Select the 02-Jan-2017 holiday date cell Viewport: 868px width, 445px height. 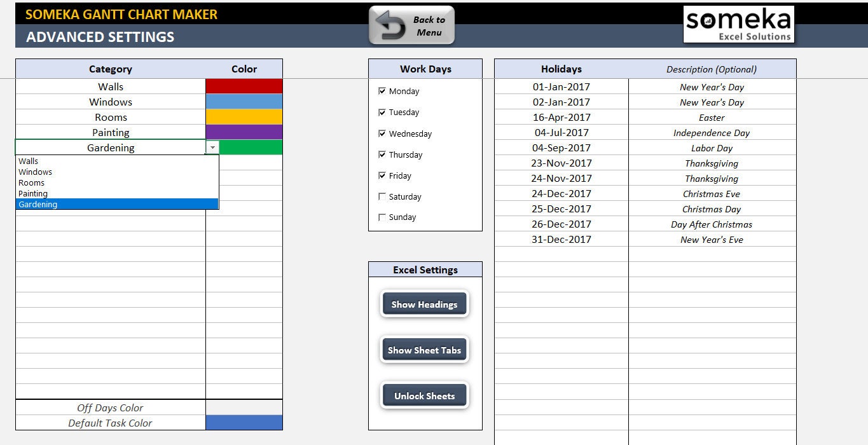tap(561, 102)
